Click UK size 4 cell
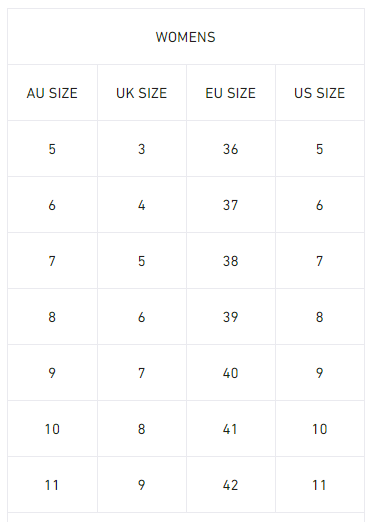The image size is (372, 522). (142, 205)
